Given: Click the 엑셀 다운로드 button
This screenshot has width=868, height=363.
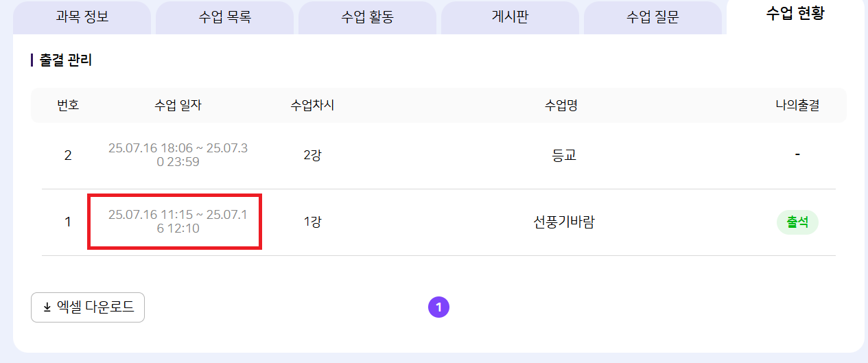Looking at the screenshot, I should pos(88,307).
